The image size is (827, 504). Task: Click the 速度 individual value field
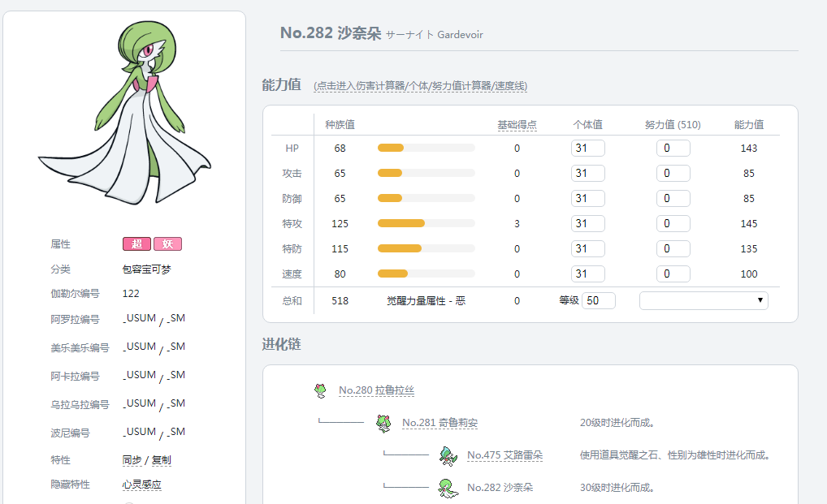(x=587, y=274)
